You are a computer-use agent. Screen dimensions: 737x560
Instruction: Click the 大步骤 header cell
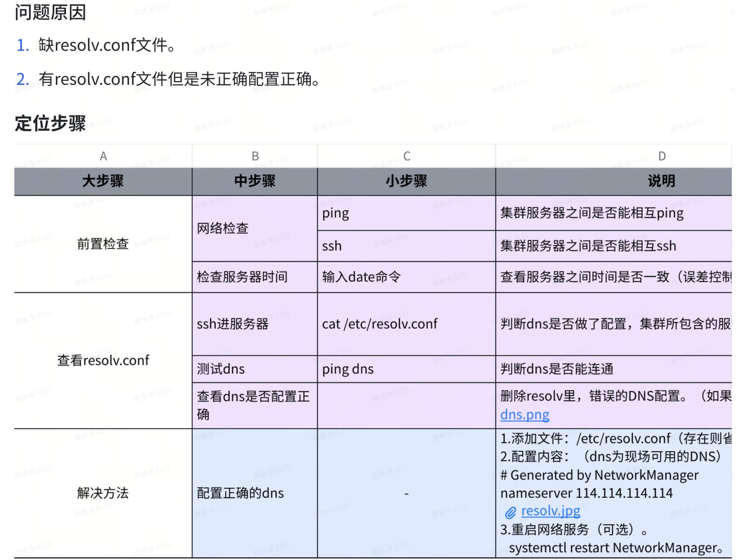click(103, 181)
